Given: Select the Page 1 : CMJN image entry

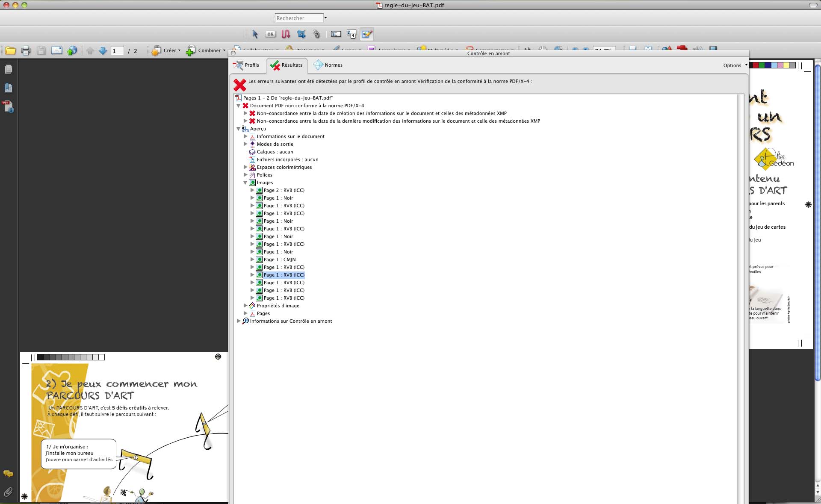Looking at the screenshot, I should point(279,259).
